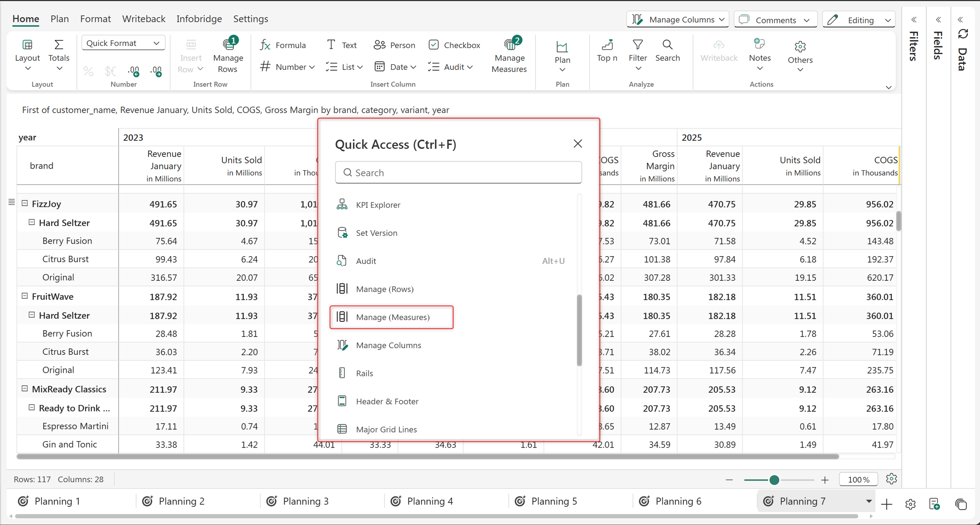
Task: Adjust the zoom slider handle
Action: point(774,480)
